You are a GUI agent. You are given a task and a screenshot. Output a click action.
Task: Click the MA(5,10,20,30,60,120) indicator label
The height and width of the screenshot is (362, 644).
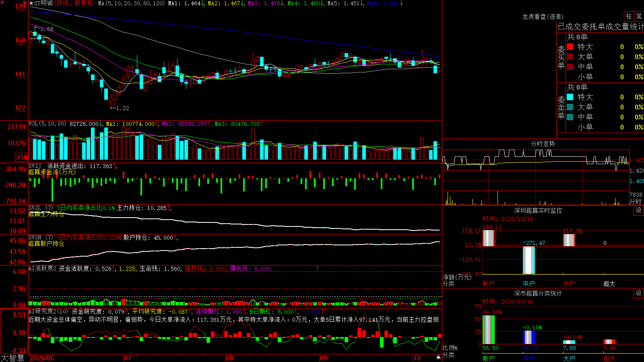pyautogui.click(x=131, y=3)
